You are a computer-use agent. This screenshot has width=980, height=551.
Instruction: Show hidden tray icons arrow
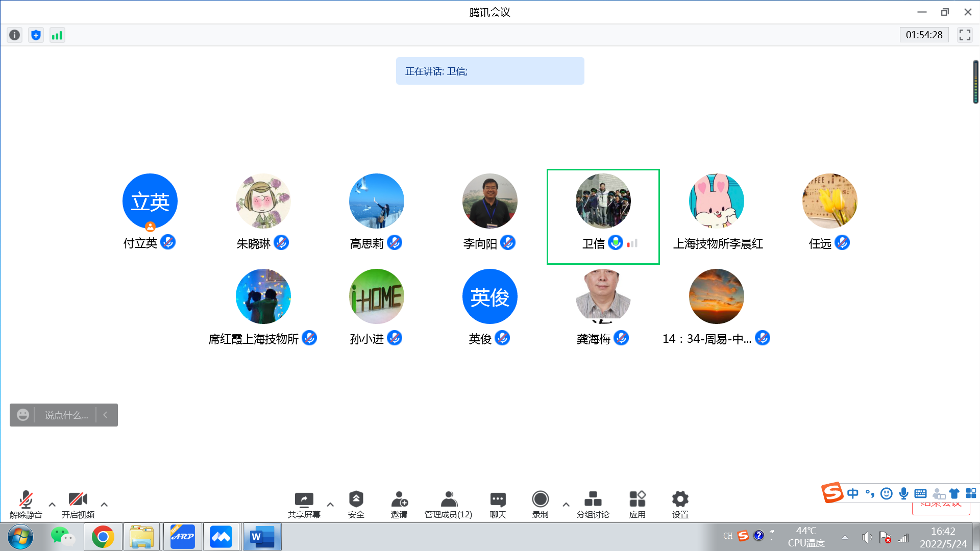pyautogui.click(x=845, y=537)
